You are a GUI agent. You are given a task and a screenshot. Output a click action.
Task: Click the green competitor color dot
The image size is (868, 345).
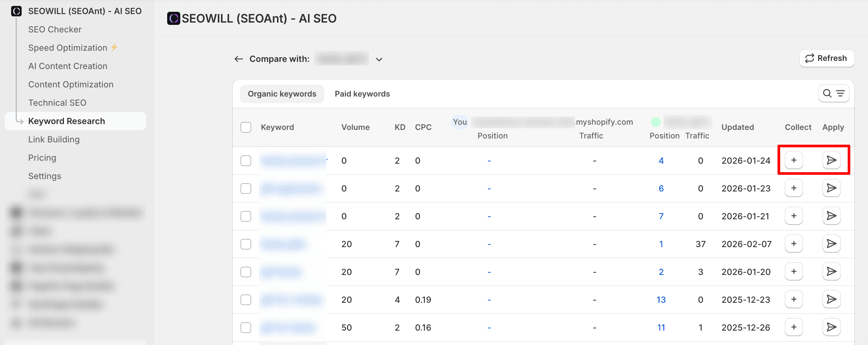pos(655,122)
